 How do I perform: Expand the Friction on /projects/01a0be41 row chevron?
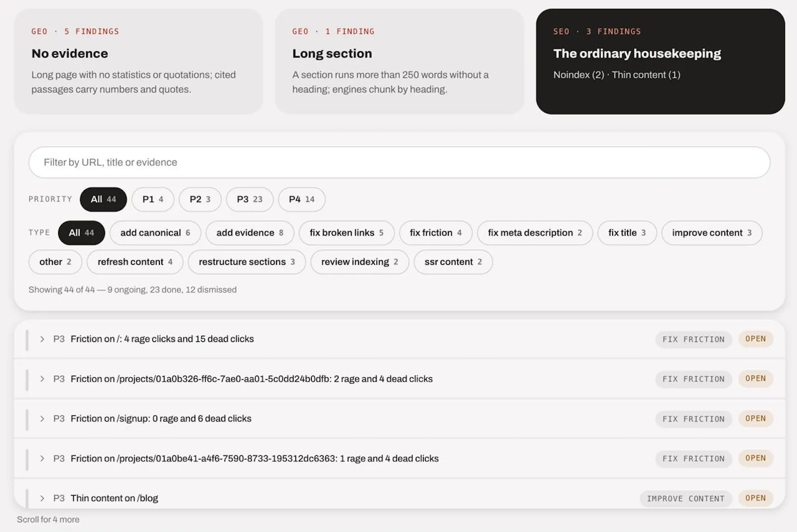[x=42, y=458]
